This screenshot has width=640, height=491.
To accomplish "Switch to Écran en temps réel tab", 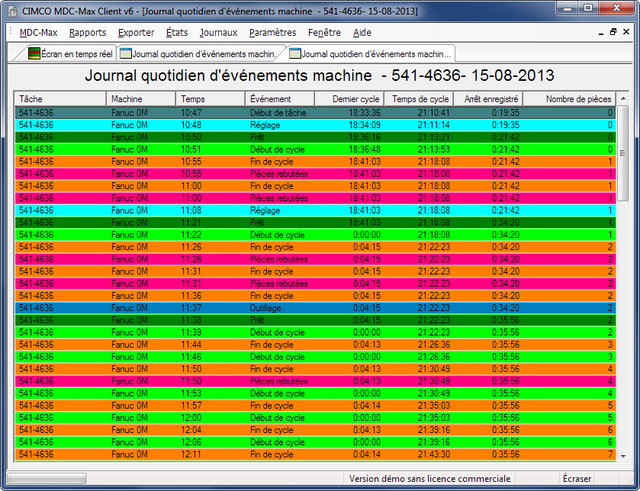I will point(70,54).
